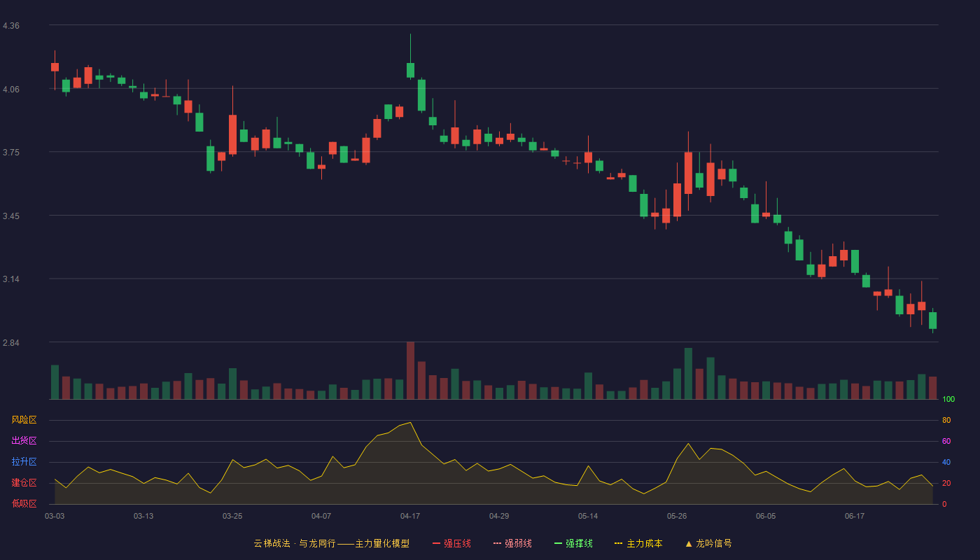The image size is (980, 560).
Task: Select the 建仓区 zone label
Action: [x=24, y=483]
